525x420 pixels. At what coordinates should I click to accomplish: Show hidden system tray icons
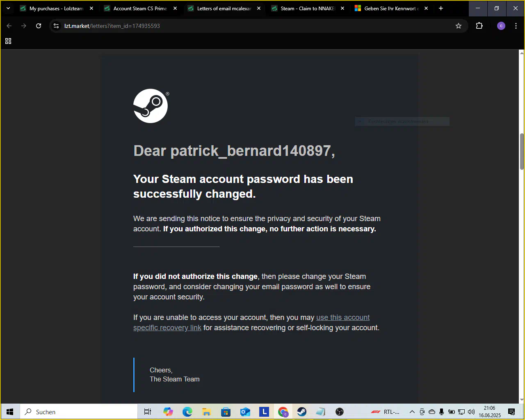(412, 412)
